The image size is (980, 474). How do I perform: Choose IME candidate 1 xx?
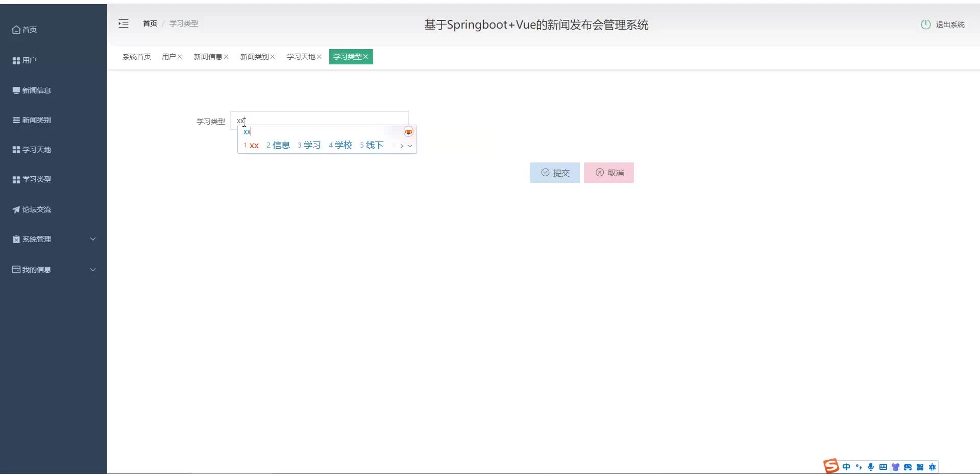click(251, 146)
